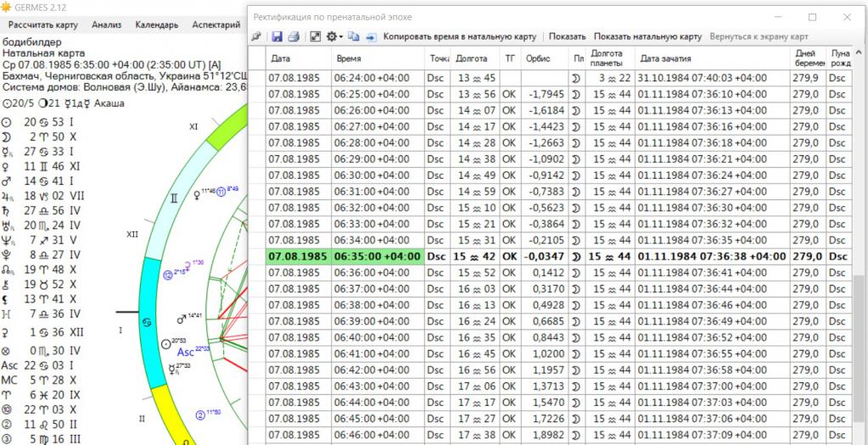Click conception date 01.11.1984 07:36:38 +04:00
Screen dimensions: 868x445
(x=711, y=257)
